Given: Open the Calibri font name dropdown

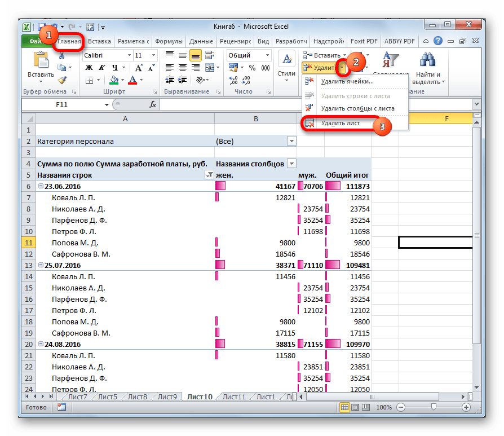Looking at the screenshot, I should [x=129, y=55].
